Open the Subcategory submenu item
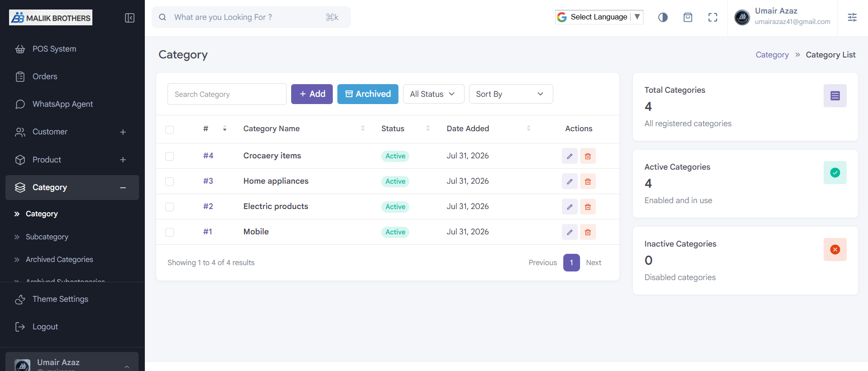 point(47,237)
